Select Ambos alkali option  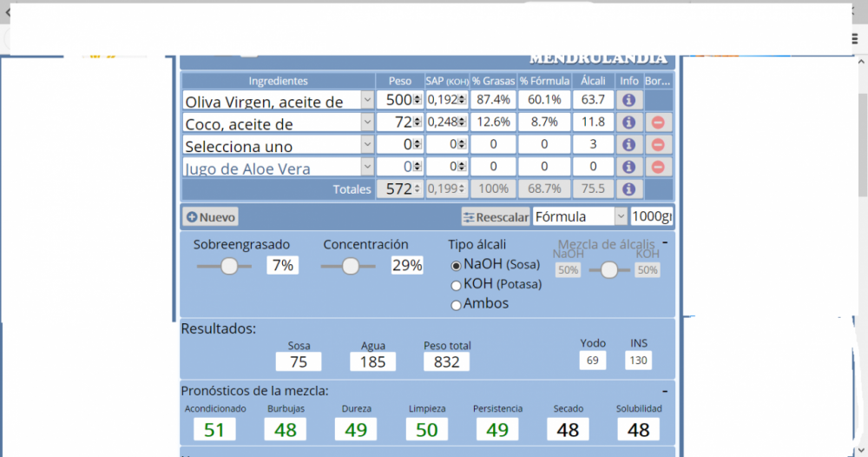457,304
